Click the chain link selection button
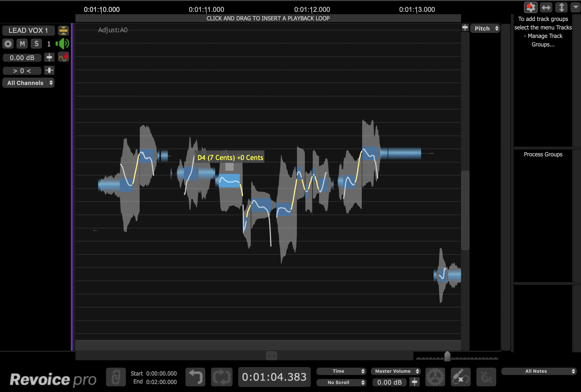 point(116,377)
